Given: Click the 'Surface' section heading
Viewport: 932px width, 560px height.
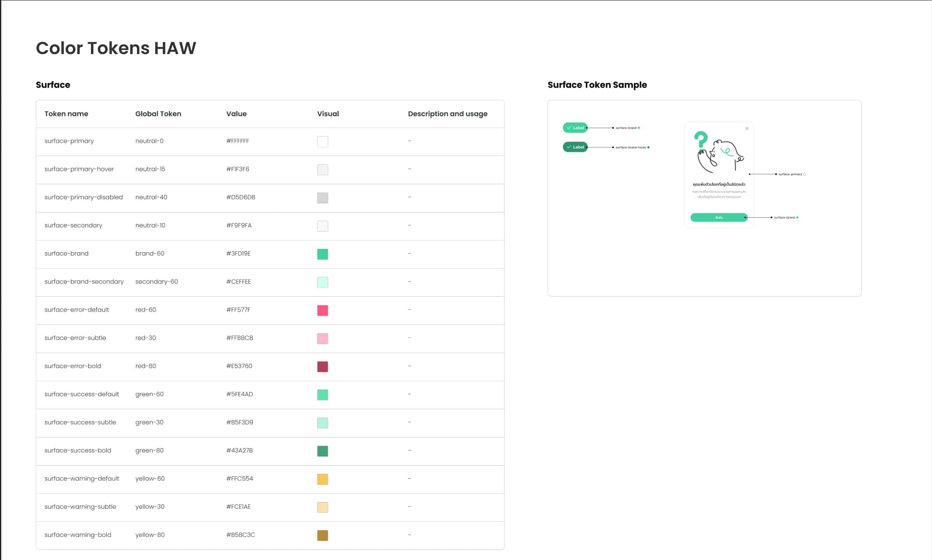Looking at the screenshot, I should [53, 85].
